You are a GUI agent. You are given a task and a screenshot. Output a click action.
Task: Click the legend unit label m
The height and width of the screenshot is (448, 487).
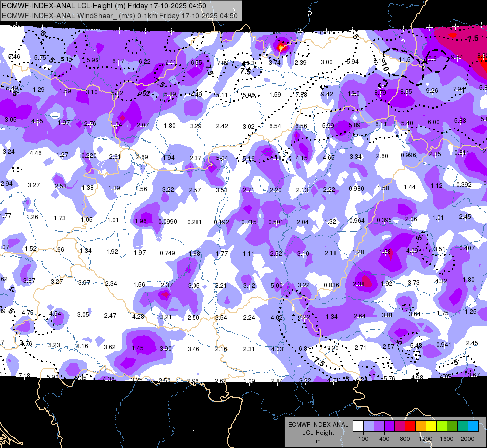(318, 441)
